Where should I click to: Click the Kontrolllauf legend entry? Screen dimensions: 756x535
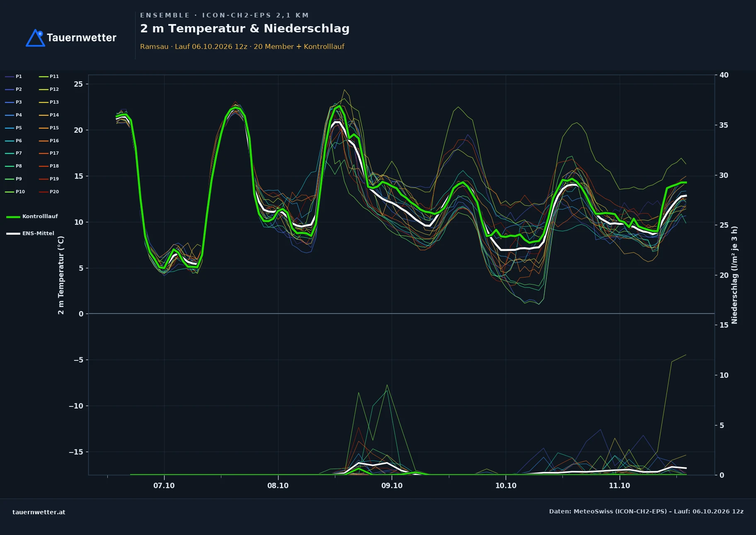point(32,216)
